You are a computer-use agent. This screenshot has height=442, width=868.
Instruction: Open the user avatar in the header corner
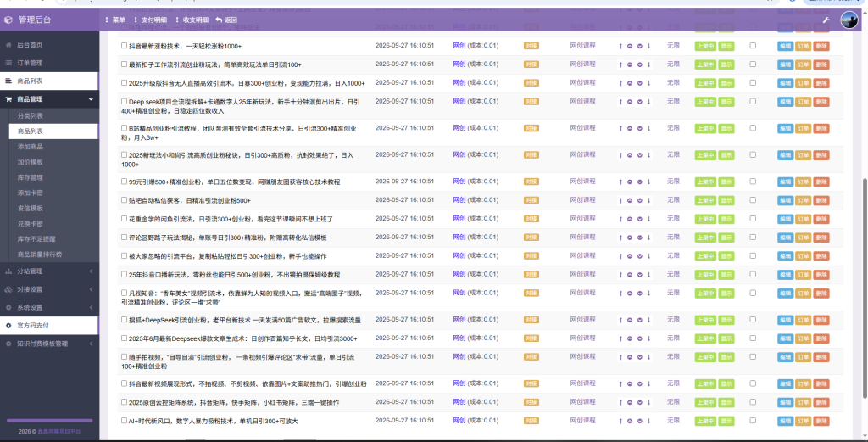(849, 20)
